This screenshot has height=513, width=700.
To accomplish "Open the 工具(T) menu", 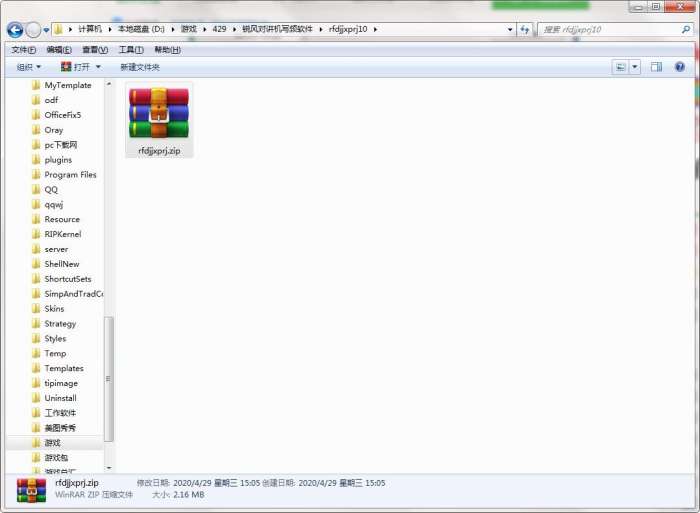I will tap(131, 50).
